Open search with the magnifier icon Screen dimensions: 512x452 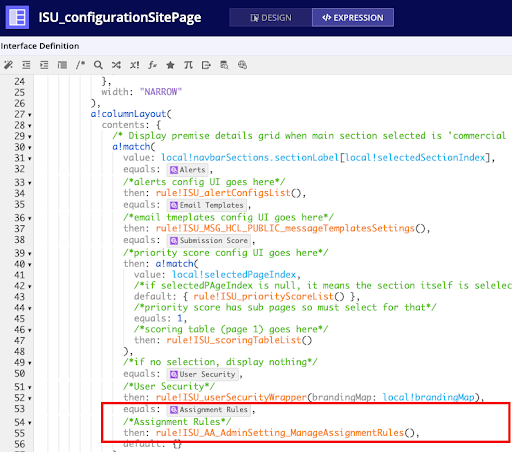[x=98, y=65]
